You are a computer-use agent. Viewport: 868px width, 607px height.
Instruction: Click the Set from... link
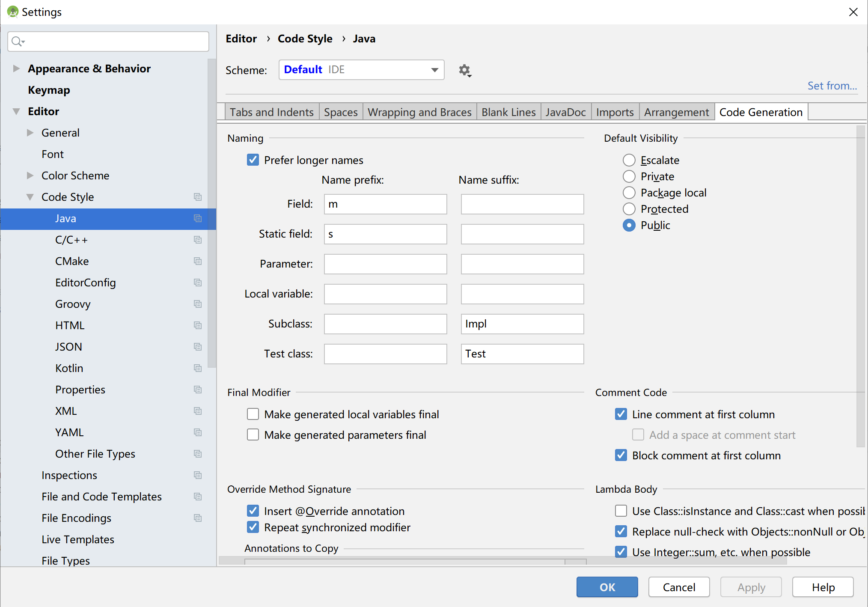[832, 86]
